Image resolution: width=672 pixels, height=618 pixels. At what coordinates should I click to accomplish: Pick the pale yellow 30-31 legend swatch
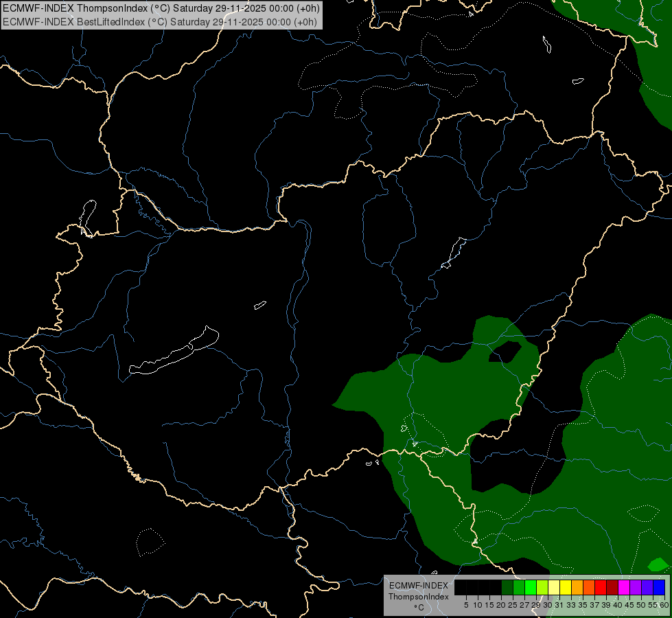coord(554,587)
